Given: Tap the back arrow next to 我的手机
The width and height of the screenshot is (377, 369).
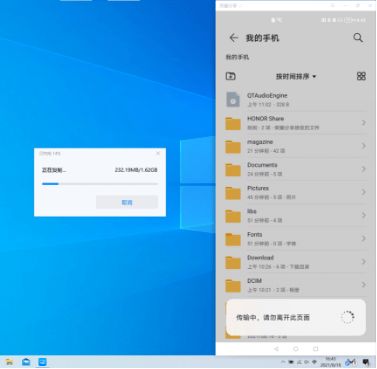Looking at the screenshot, I should coord(234,38).
